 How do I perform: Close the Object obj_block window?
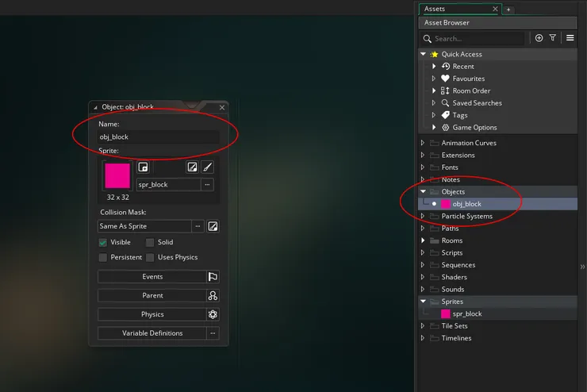(x=222, y=107)
